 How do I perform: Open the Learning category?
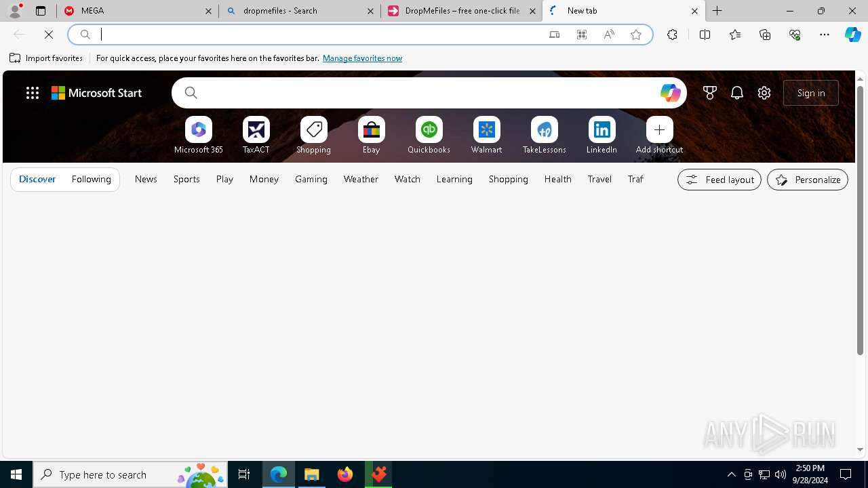click(454, 180)
